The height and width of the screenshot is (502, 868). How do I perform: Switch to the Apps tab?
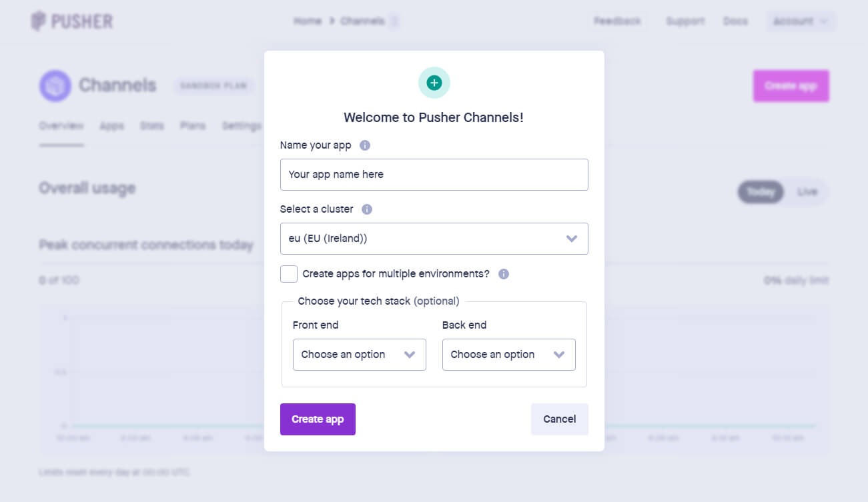[111, 126]
